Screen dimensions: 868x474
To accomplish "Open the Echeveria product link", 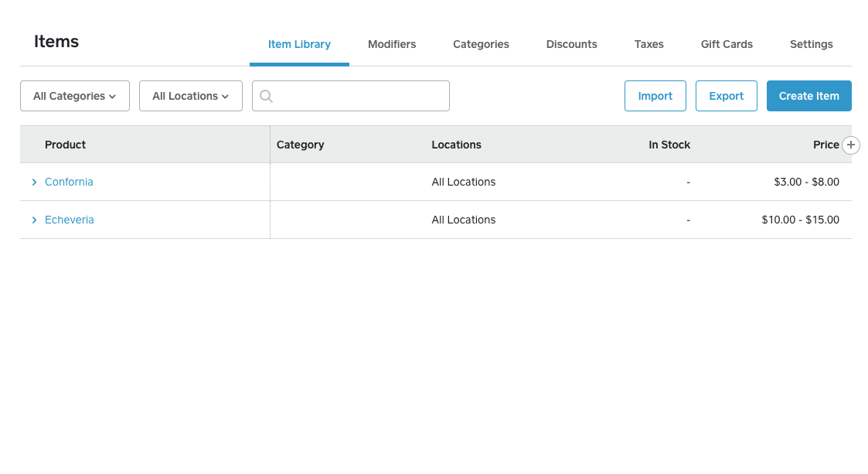I will pyautogui.click(x=70, y=220).
